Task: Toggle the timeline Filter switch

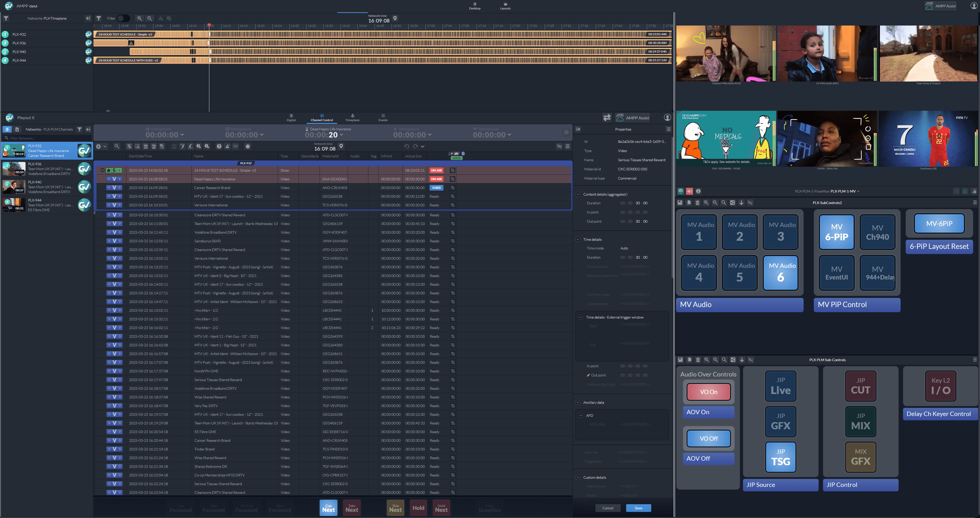Action: [123, 18]
